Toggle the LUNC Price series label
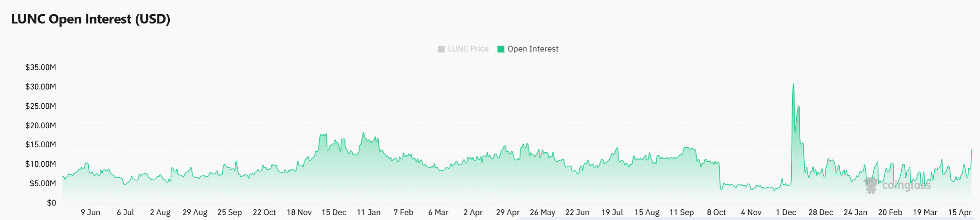Viewport: 980px width, 220px height. (x=468, y=49)
